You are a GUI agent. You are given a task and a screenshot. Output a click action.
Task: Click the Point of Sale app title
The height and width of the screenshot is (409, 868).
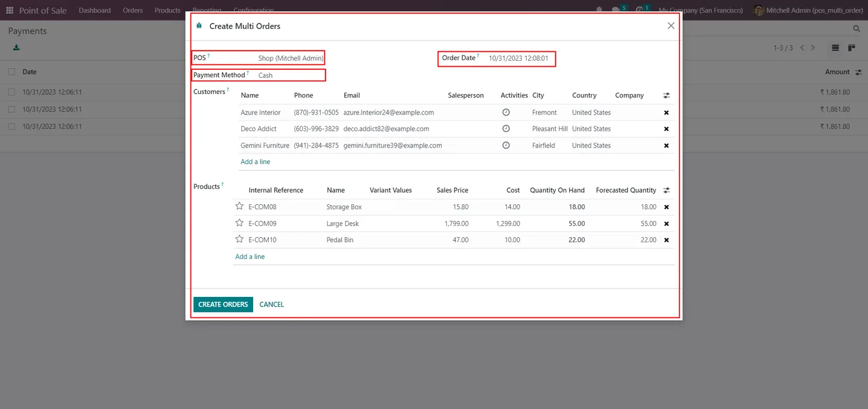43,10
